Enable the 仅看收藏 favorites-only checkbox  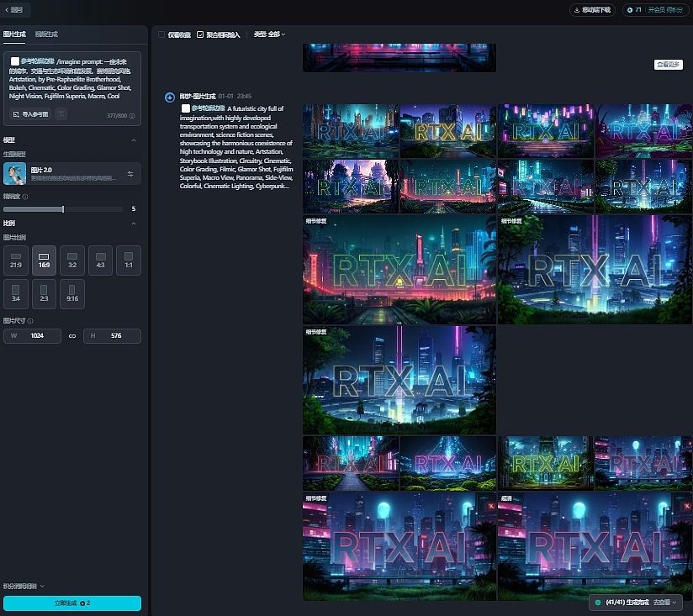[161, 34]
